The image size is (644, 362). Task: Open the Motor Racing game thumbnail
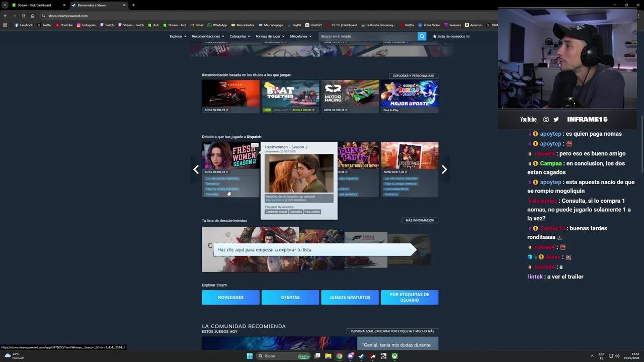(x=350, y=94)
